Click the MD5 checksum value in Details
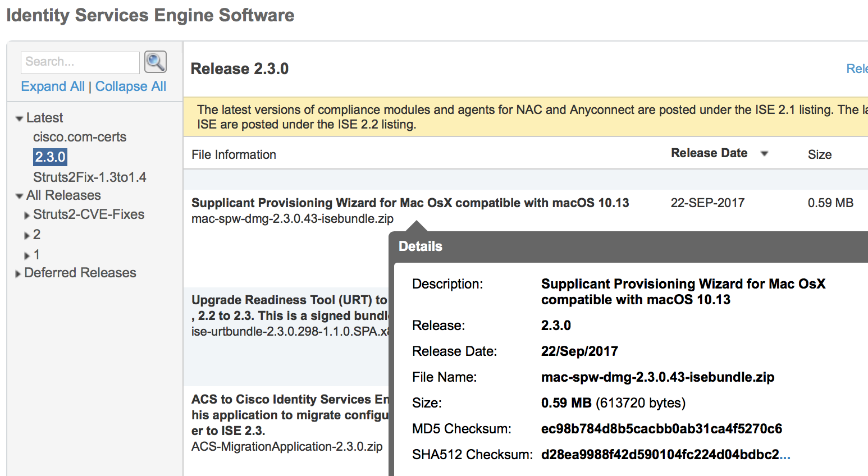 tap(661, 429)
